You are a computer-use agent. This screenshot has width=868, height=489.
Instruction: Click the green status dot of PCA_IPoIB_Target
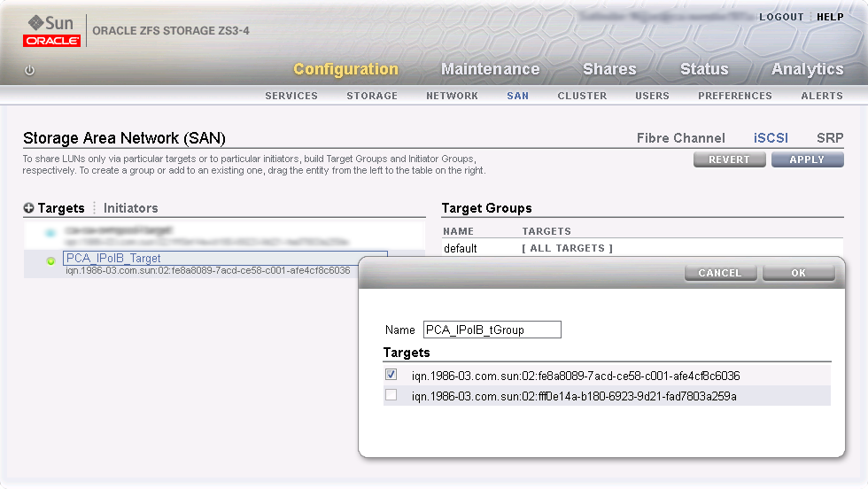(x=51, y=261)
